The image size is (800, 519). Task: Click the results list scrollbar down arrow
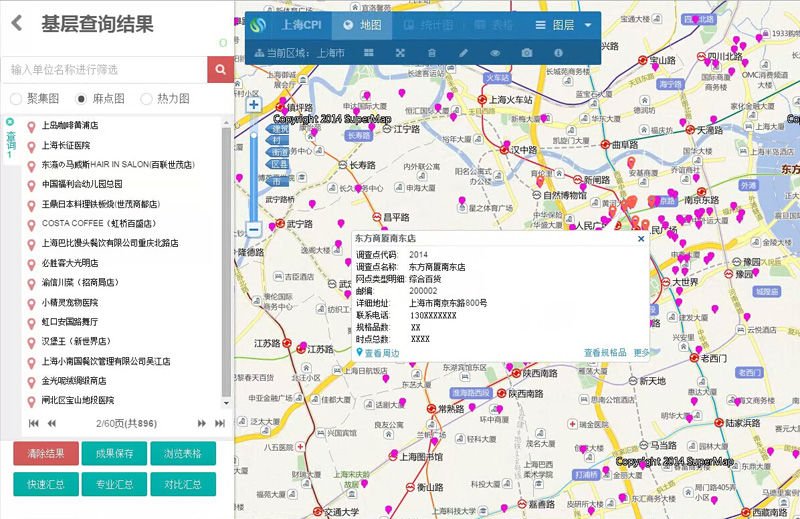(227, 403)
